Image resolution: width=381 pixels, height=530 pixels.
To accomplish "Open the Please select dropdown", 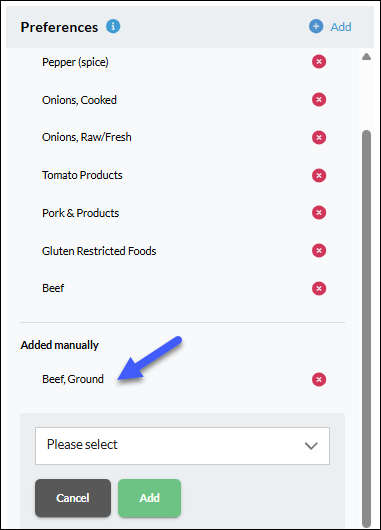I will click(x=182, y=445).
